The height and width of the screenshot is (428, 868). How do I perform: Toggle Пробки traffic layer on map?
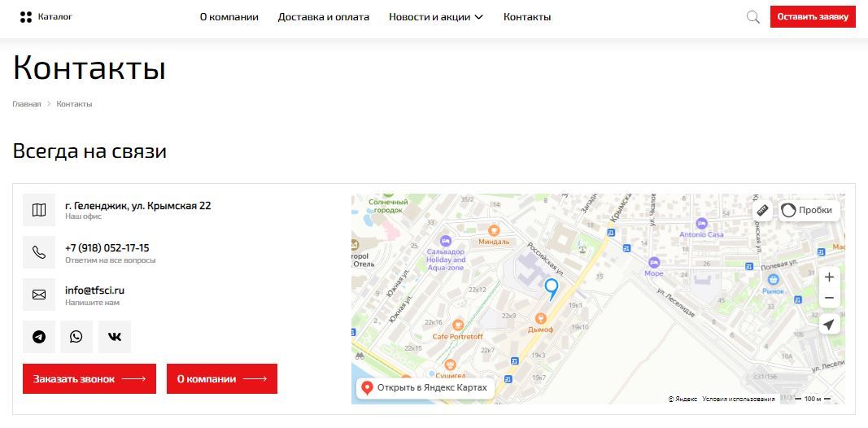click(809, 211)
